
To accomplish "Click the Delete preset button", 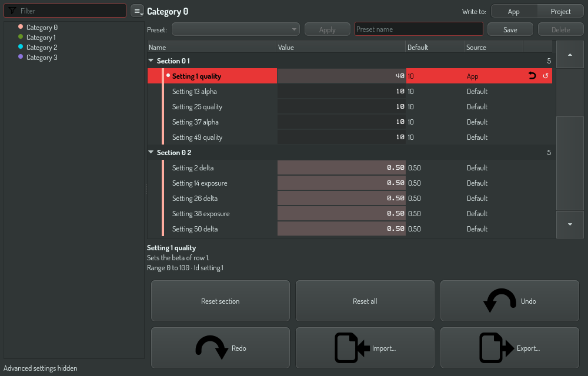I will [560, 29].
